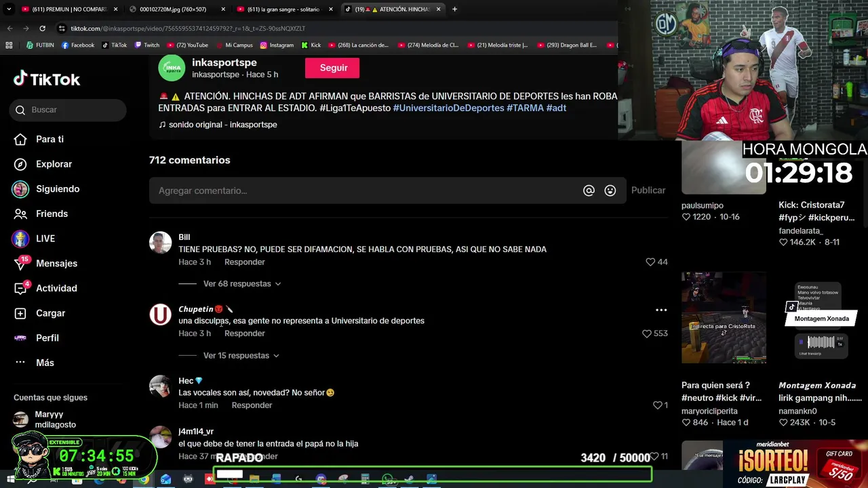
Task: Open Para quien será video thumbnail
Action: [x=724, y=317]
